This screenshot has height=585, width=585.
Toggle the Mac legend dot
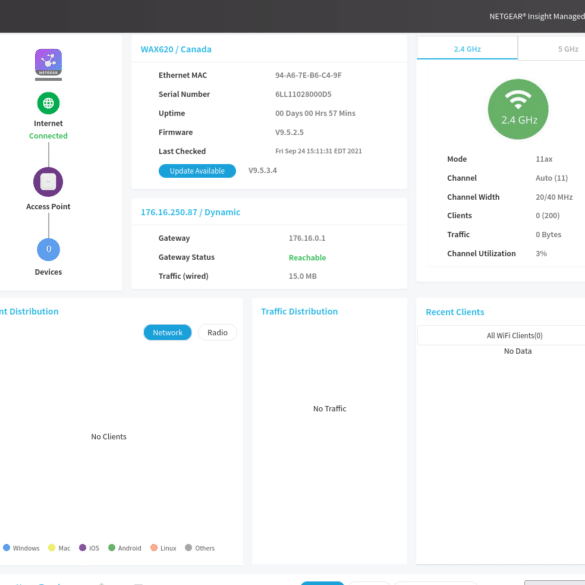point(51,547)
